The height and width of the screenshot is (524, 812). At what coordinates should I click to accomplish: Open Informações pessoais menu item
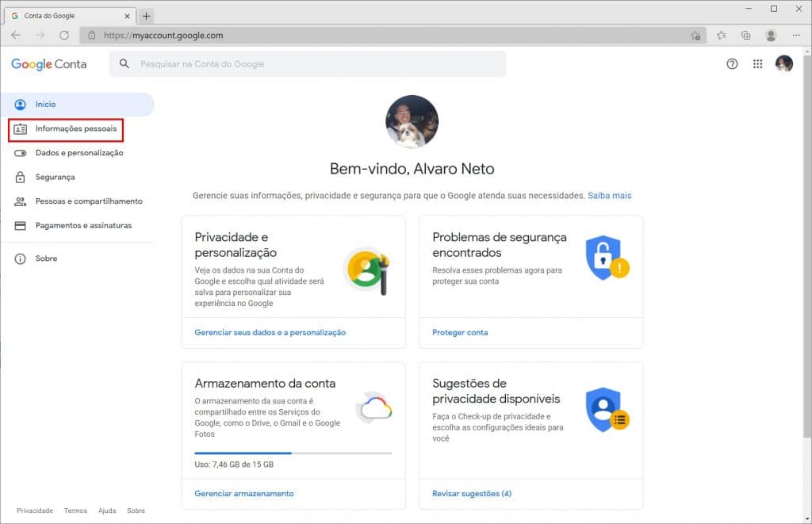76,128
